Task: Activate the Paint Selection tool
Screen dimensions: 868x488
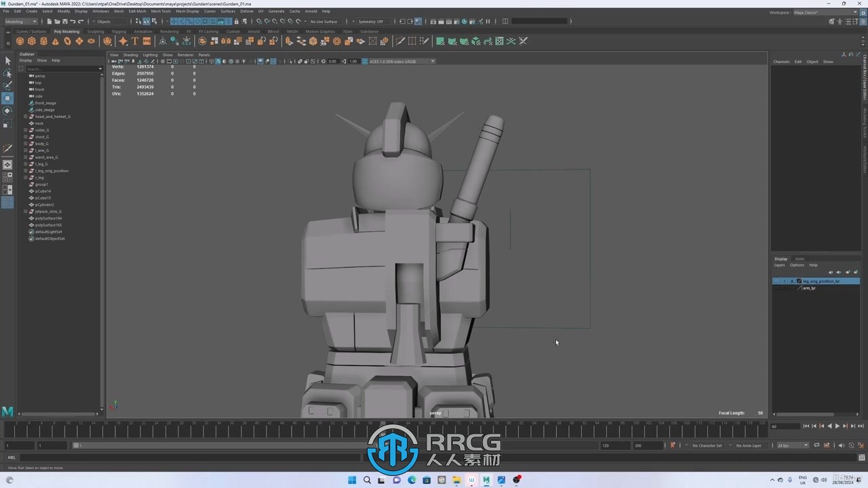Action: [x=7, y=85]
